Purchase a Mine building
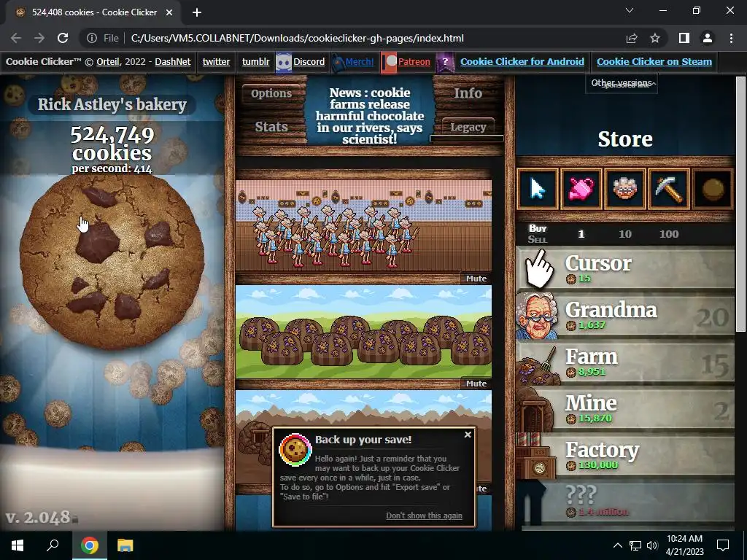747x560 pixels. [x=625, y=408]
